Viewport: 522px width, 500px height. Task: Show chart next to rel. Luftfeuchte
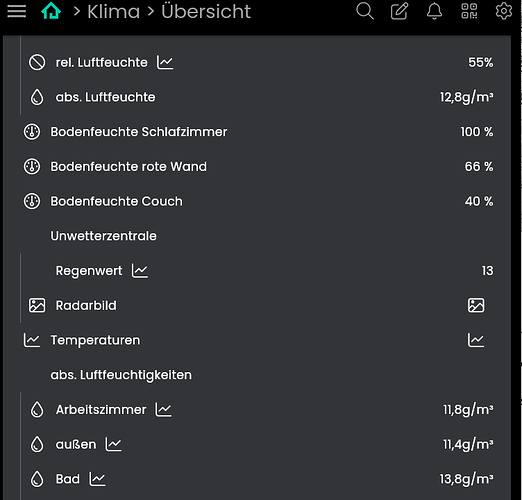[x=165, y=62]
